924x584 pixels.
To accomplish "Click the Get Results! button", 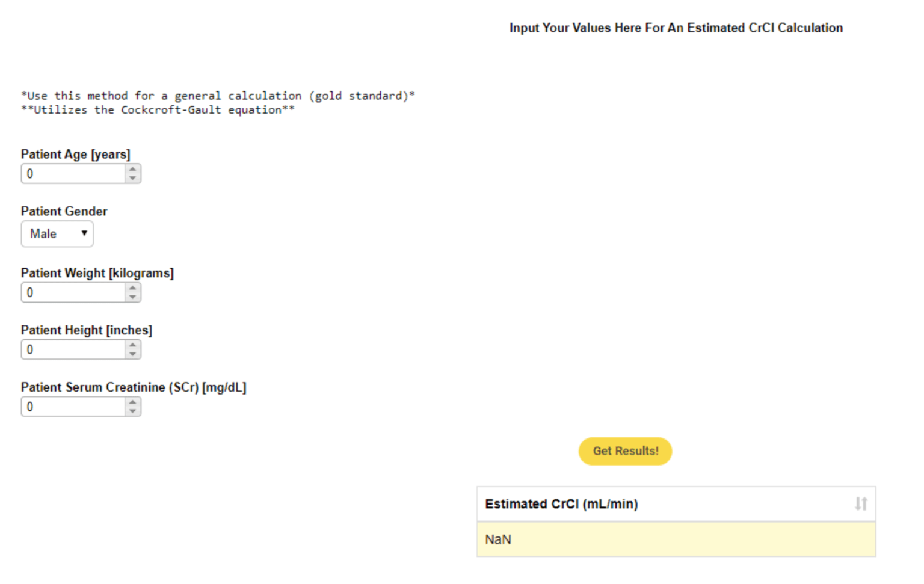I will (625, 451).
